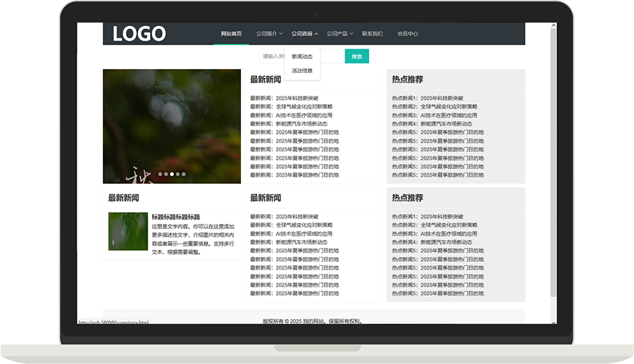Screen dimensions: 634x364
Task: Click the browser scrollbar down arrow
Action: [554, 323]
